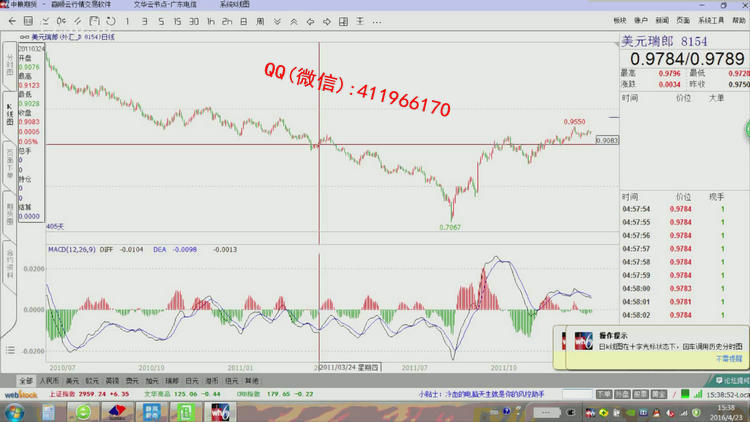Click the 不需提醒 link in notification
This screenshot has width=750, height=422.
click(x=728, y=357)
